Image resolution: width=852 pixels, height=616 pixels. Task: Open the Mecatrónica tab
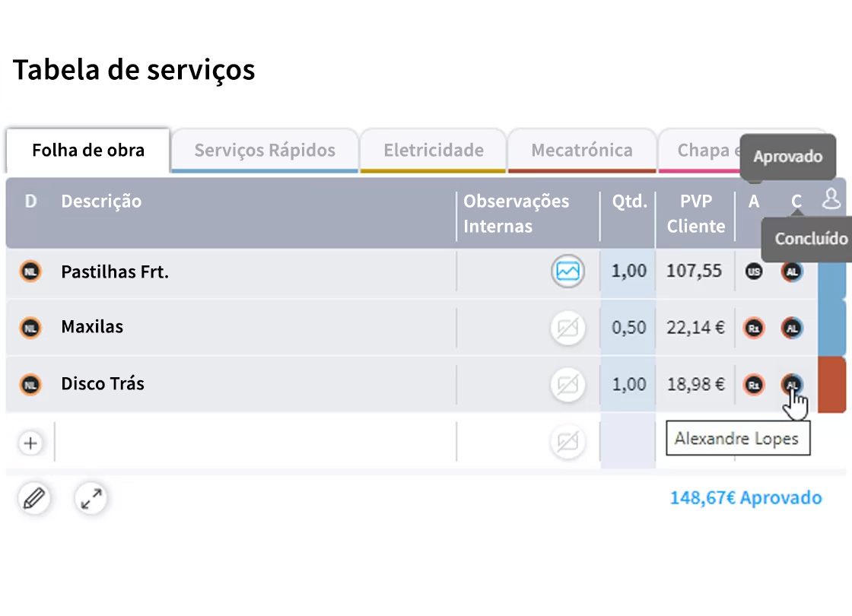tap(581, 150)
